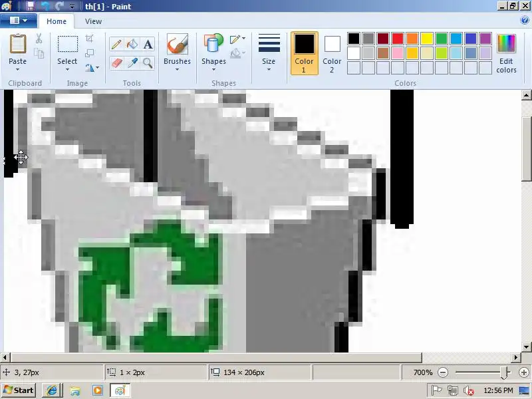Select Color 2 background box
Viewport: 532px width, 399px height.
coord(332,53)
